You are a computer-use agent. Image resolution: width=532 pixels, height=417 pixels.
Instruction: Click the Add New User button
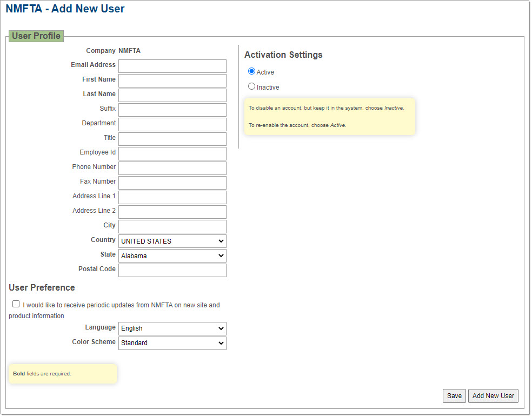493,396
